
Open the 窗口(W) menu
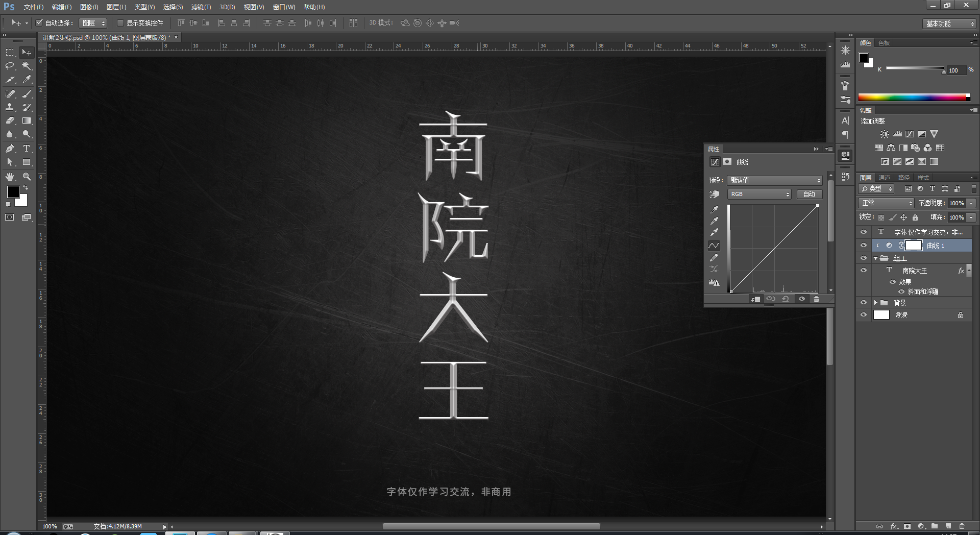(284, 7)
